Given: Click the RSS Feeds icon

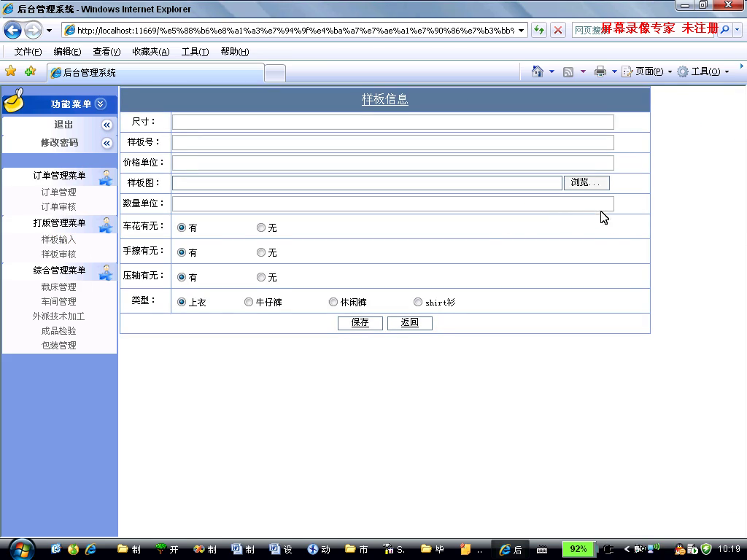Looking at the screenshot, I should (x=568, y=72).
